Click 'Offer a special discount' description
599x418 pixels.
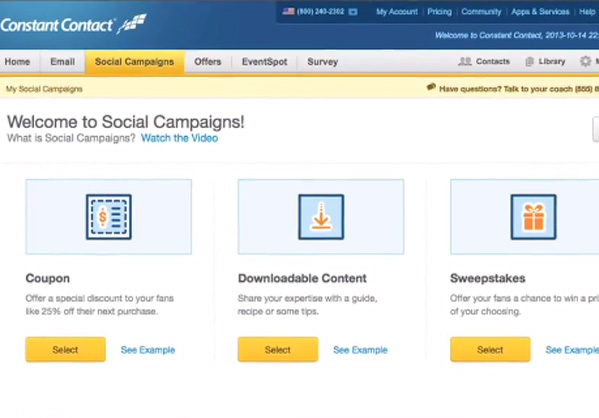point(100,305)
